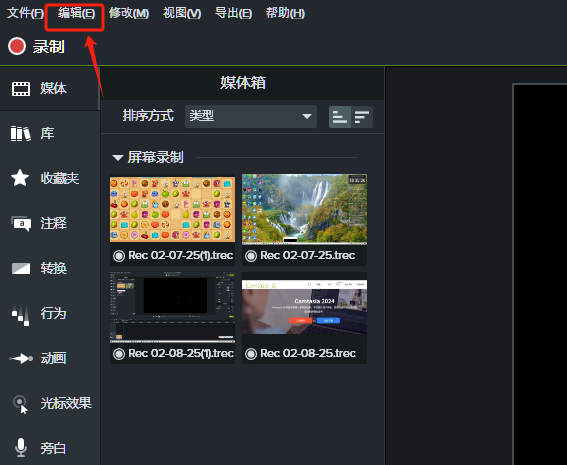Open the 编辑(E) menu
The width and height of the screenshot is (567, 465).
(x=76, y=13)
